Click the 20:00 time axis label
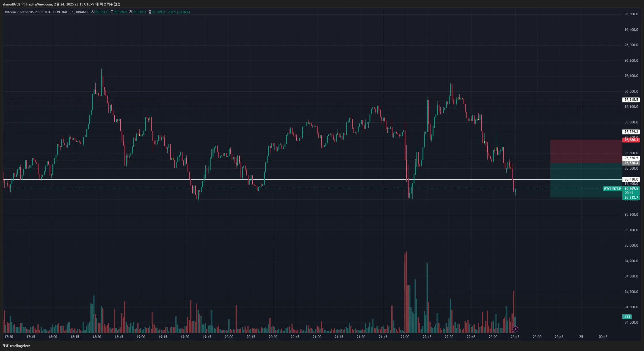 pos(229,337)
